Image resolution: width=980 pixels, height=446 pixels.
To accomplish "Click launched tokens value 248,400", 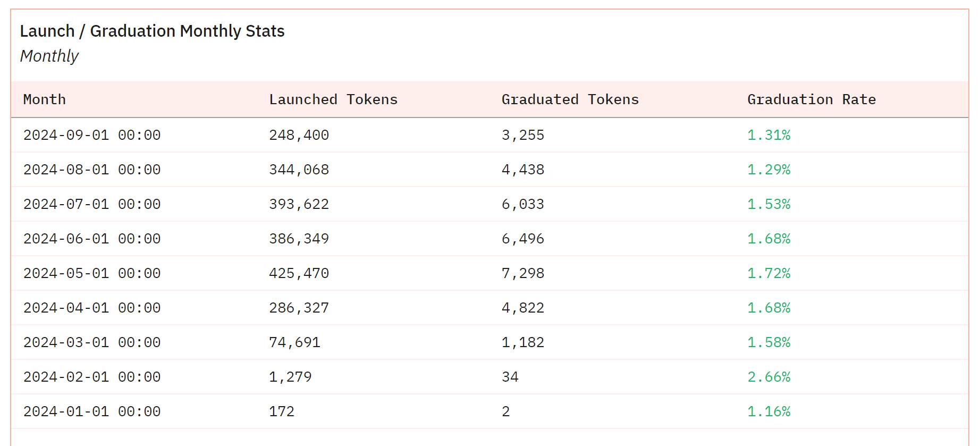I will [299, 135].
